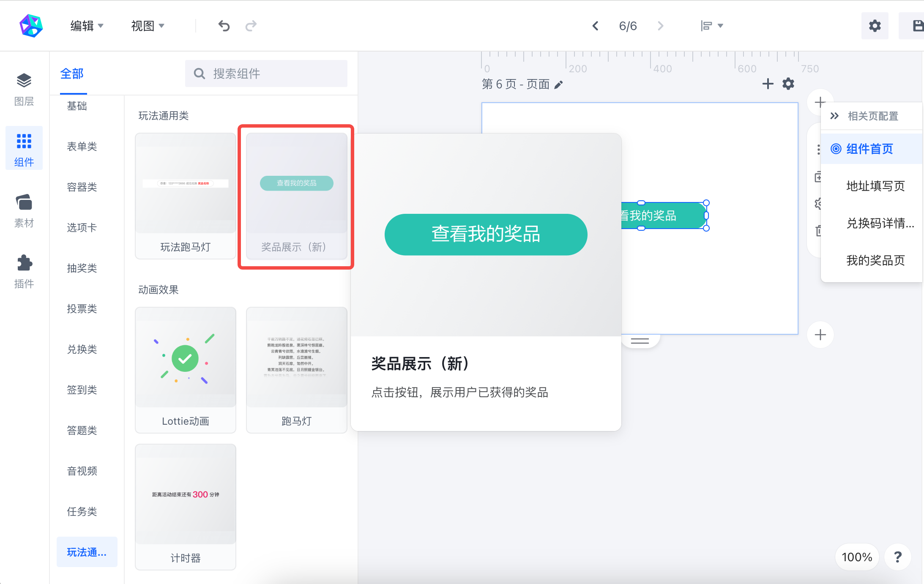Open the alignment dropdown in toolbar
This screenshot has width=924, height=584.
click(x=711, y=26)
